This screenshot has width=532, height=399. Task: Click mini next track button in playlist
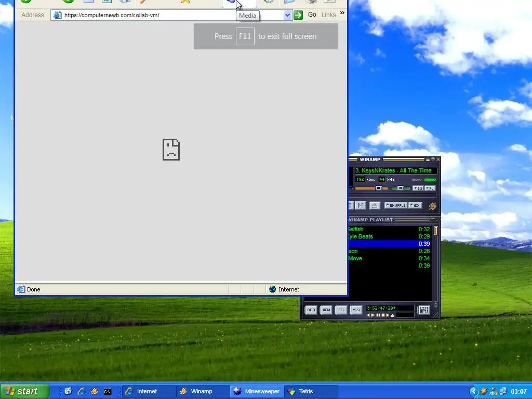pos(388,315)
